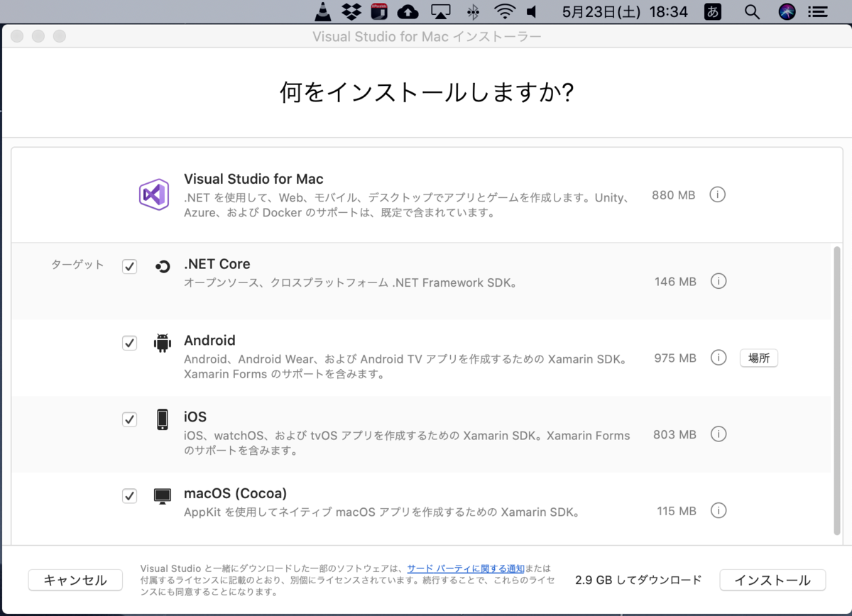This screenshot has height=616, width=852.
Task: Uncheck the iOS installation checkbox
Action: click(129, 419)
